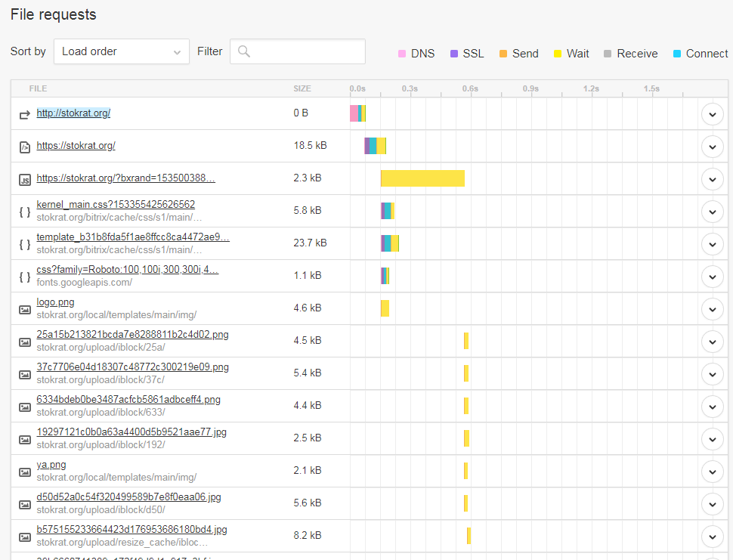Click the HTML document icon for https://stokrat.org/
This screenshot has height=560, width=733.
(x=24, y=147)
